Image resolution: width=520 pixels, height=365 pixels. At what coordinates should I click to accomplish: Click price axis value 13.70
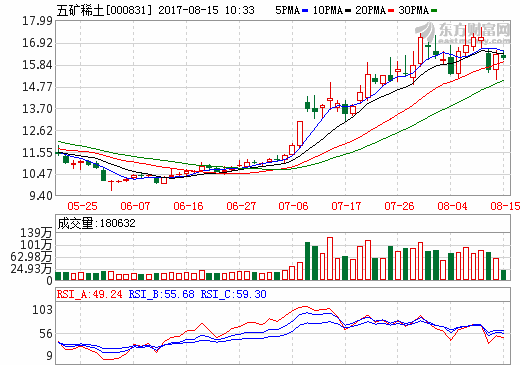click(x=37, y=109)
